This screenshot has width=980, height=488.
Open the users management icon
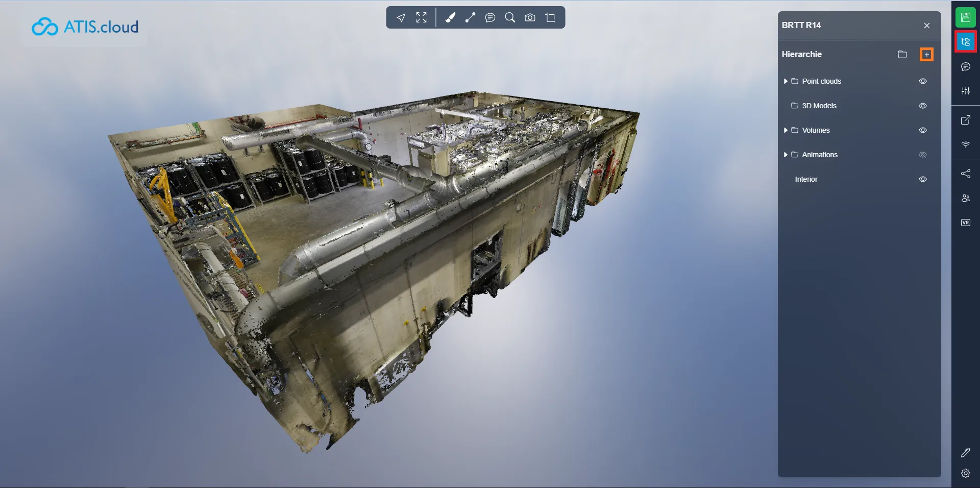(966, 198)
